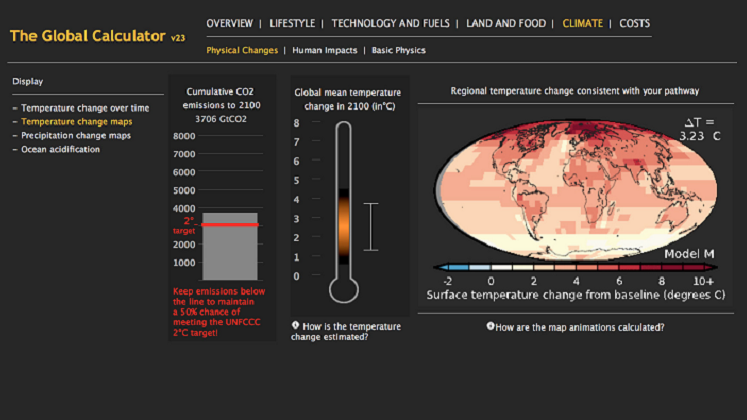
Task: Click the help icon beside map animations question
Action: point(490,326)
